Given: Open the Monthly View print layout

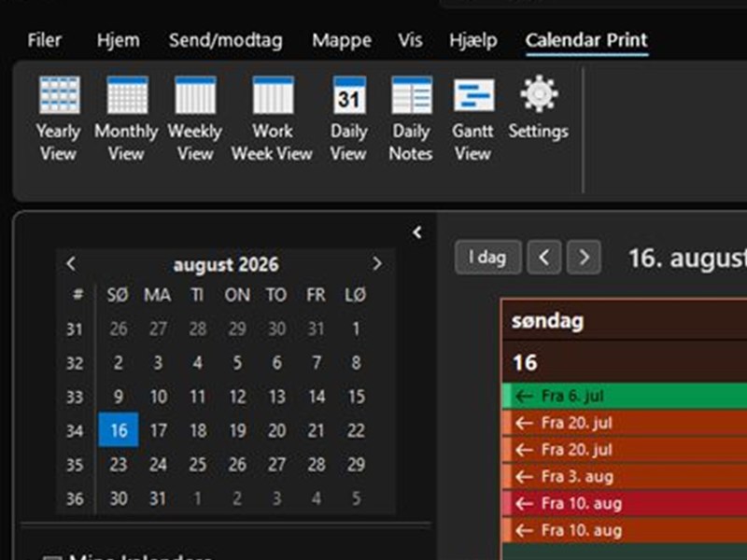Looking at the screenshot, I should tap(126, 119).
